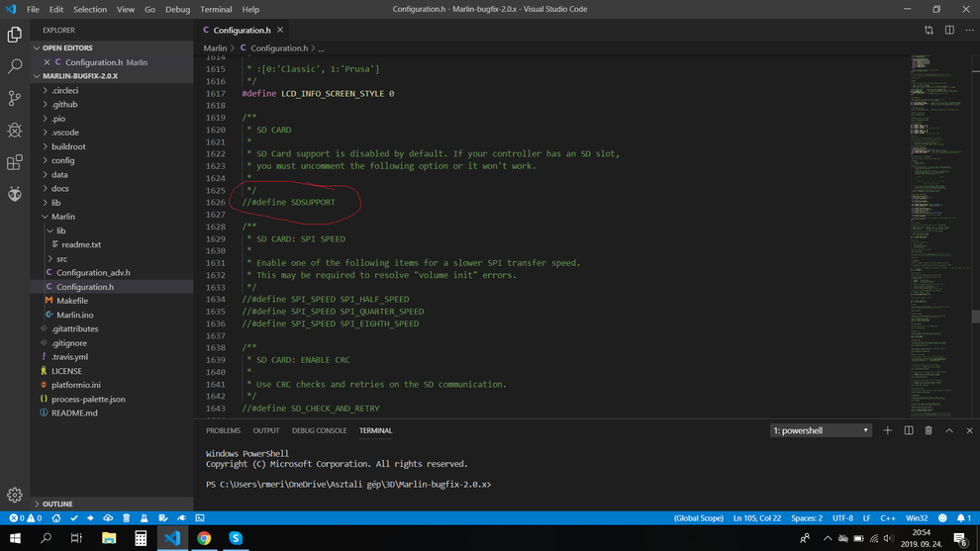
Task: Split the terminal panel
Action: coord(909,430)
